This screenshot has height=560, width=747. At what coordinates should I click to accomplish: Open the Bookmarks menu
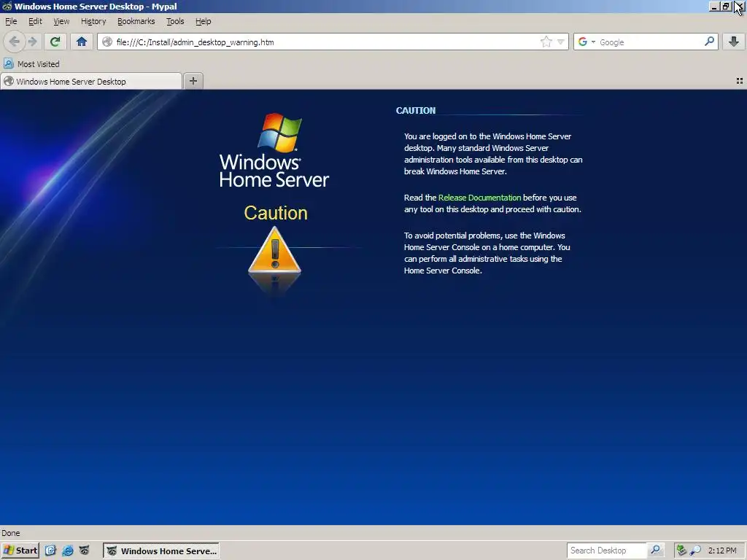click(x=136, y=21)
